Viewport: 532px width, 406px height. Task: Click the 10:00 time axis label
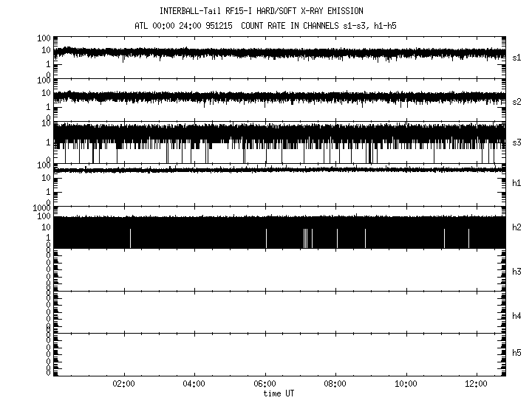tap(406, 385)
